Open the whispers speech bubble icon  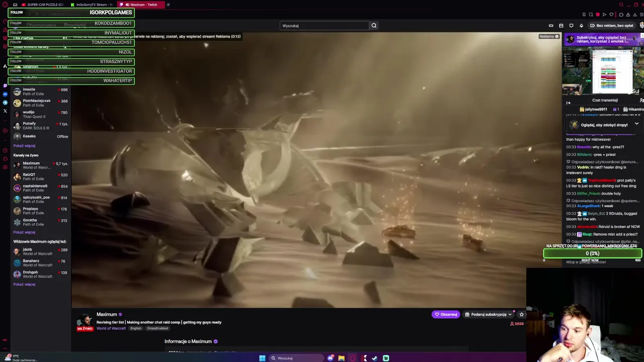tap(571, 26)
